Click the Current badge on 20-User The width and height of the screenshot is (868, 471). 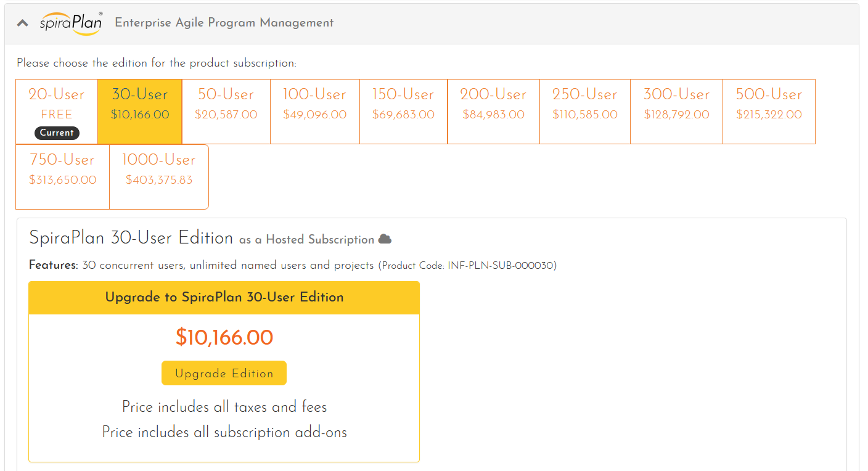click(57, 133)
